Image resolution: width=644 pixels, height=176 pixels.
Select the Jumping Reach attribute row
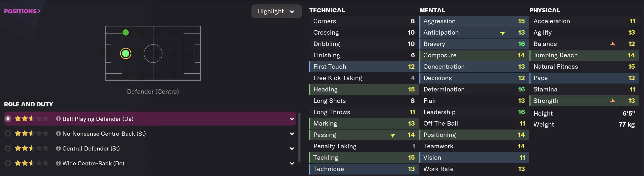(584, 55)
